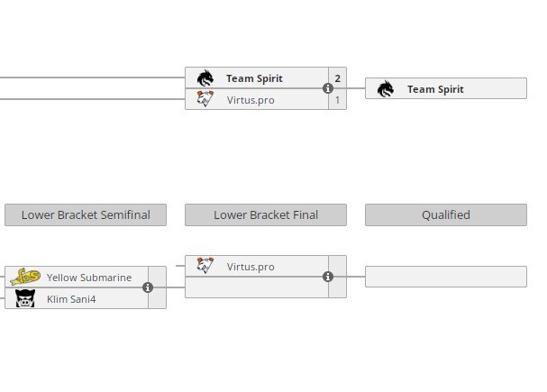The height and width of the screenshot is (392, 547).
Task: Select Virtus.pro name in upper match
Action: [251, 99]
